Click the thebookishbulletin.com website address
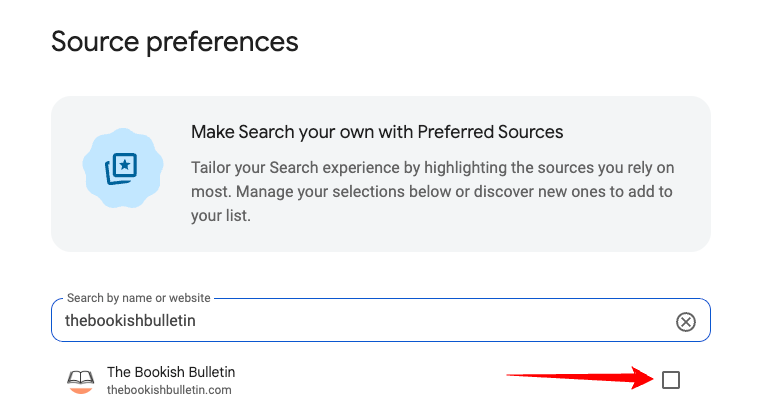The width and height of the screenshot is (770, 418). (169, 390)
